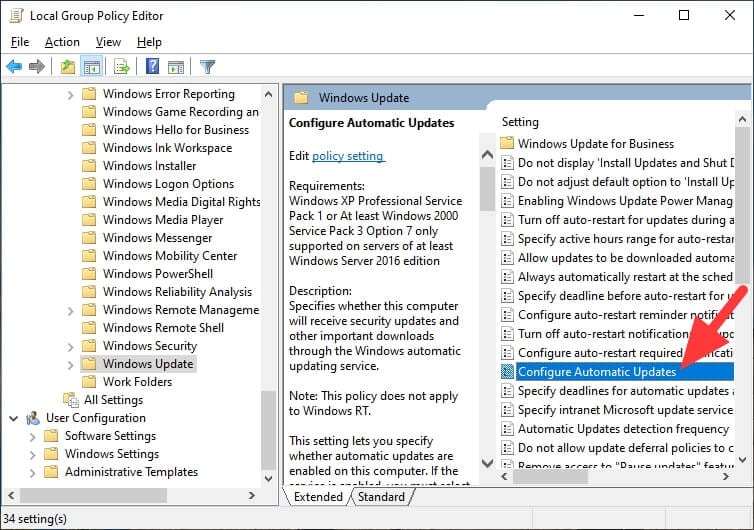754x530 pixels.
Task: Click the Windows Hello for Business folder icon
Action: [89, 130]
